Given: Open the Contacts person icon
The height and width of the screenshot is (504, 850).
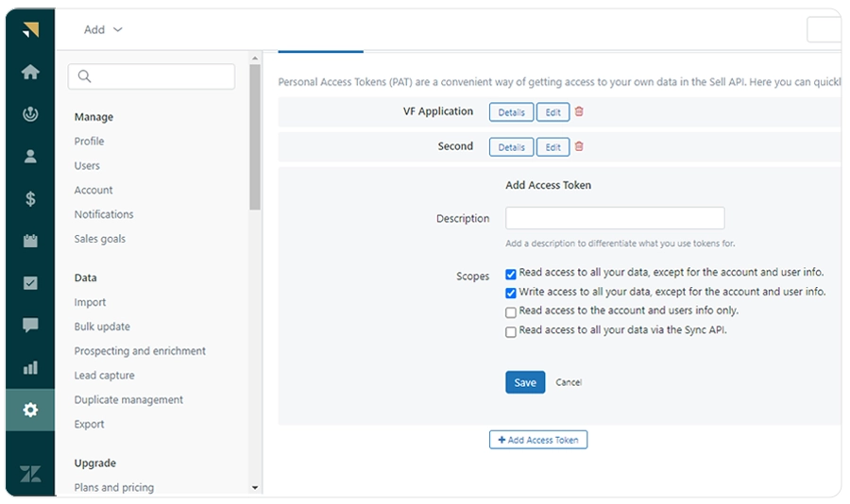Looking at the screenshot, I should 30,156.
